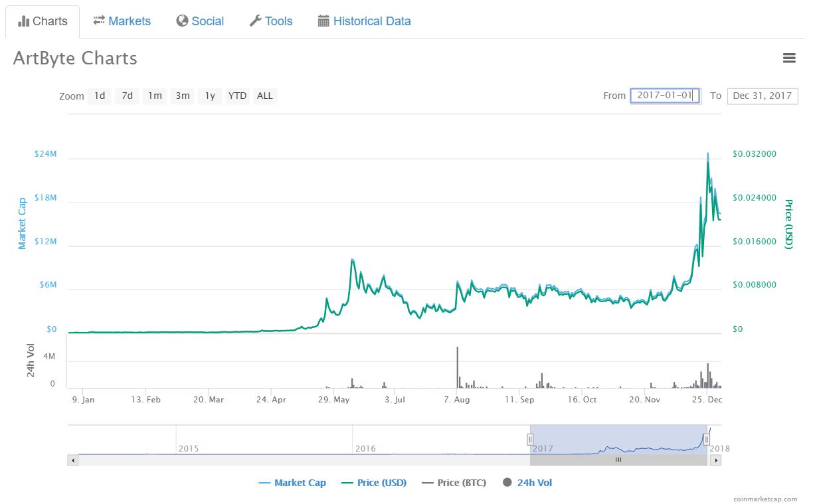Screen dimensions: 813x504
Task: Click the 29. May date axis label
Action: coord(334,400)
